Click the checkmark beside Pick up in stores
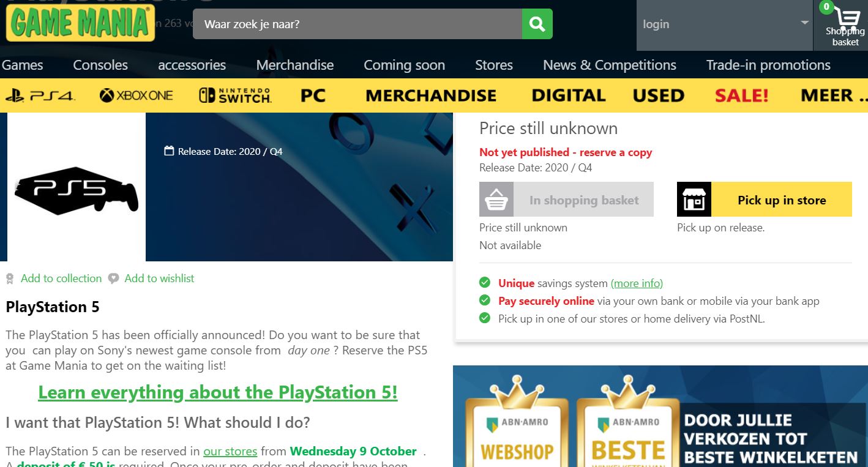 pyautogui.click(x=485, y=318)
